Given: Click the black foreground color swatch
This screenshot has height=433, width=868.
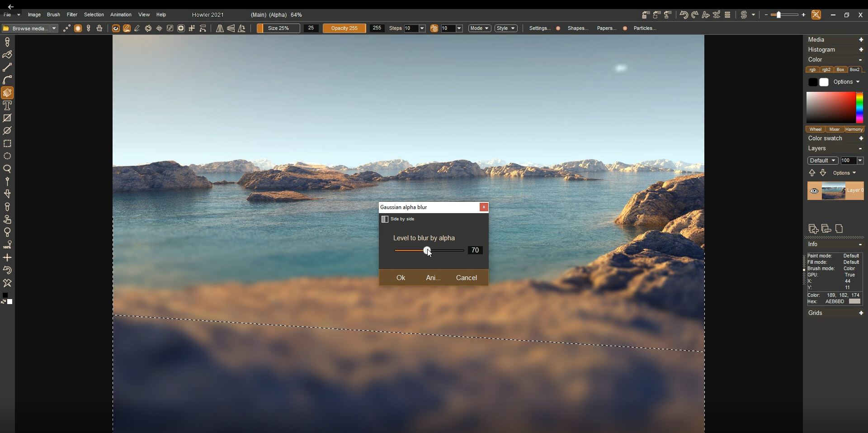Looking at the screenshot, I should pyautogui.click(x=812, y=82).
